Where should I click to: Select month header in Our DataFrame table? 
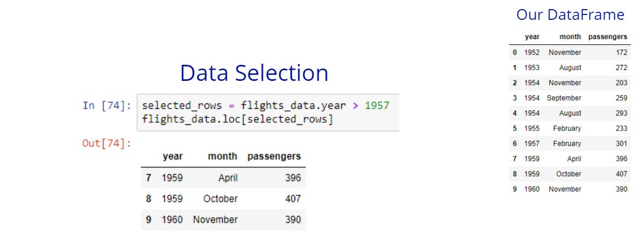(x=570, y=37)
